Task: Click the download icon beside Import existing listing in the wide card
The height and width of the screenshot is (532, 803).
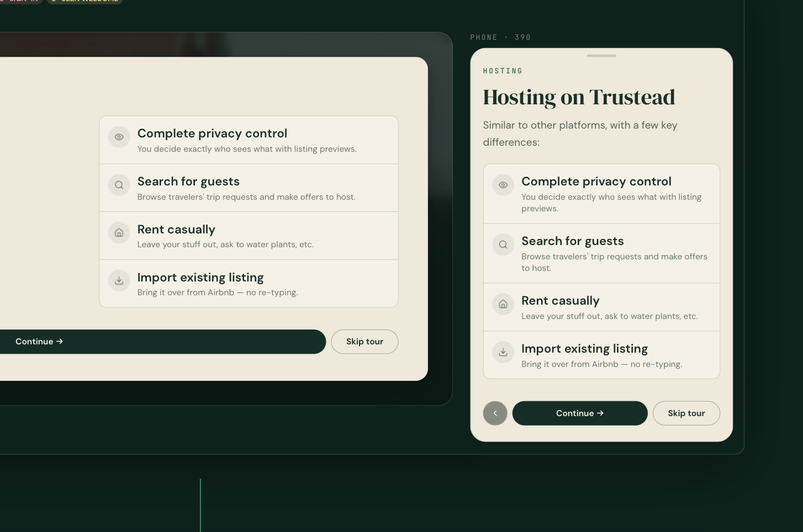Action: 119,281
